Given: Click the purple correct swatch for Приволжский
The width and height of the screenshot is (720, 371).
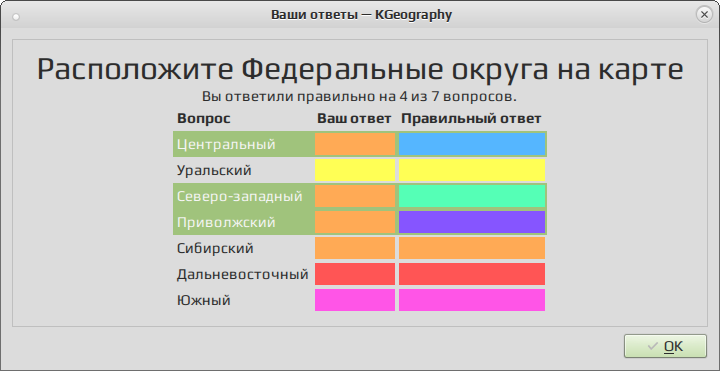Looking at the screenshot, I should (x=472, y=222).
